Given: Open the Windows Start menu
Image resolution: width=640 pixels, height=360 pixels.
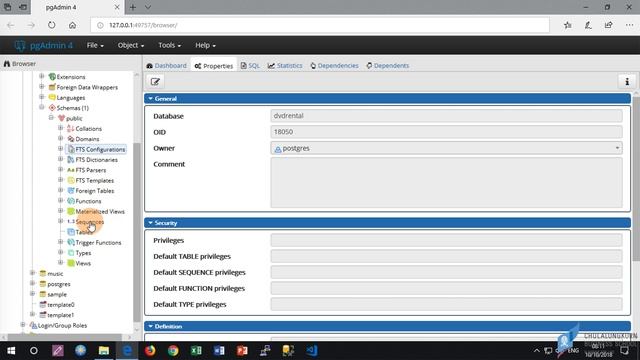Looking at the screenshot, I should [x=11, y=351].
